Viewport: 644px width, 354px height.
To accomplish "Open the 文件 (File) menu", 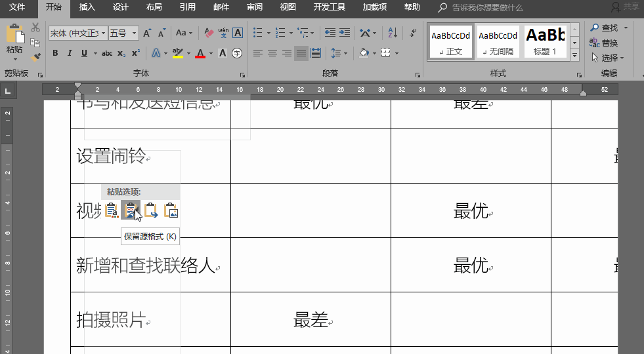I will tap(17, 7).
